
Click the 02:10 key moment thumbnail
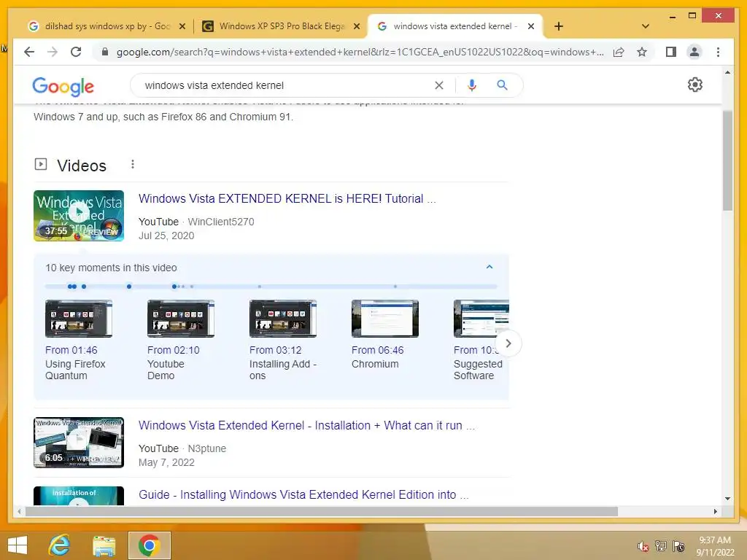[181, 319]
